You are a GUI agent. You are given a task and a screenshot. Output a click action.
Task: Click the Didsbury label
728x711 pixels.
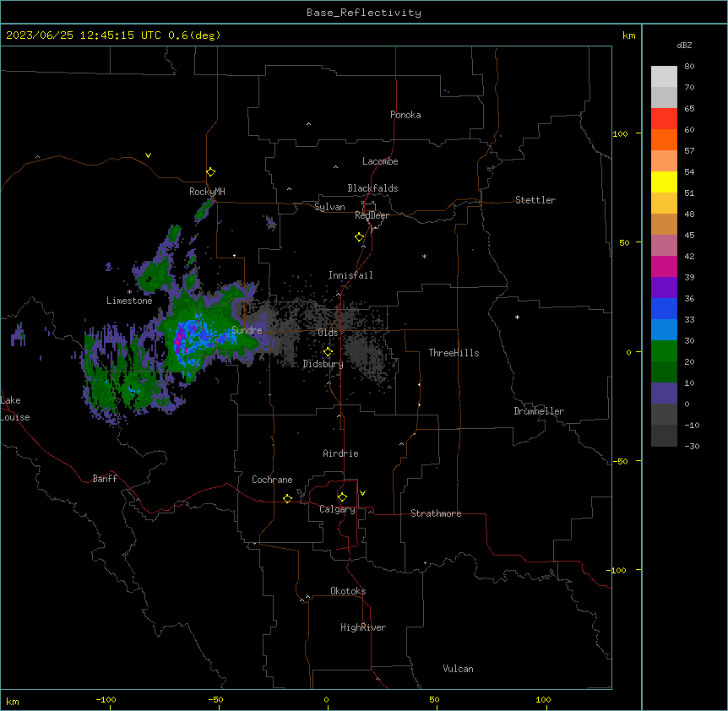323,364
